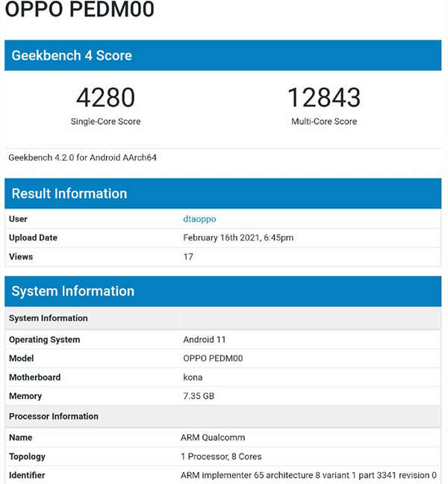Select the February 16th 2021, 6:45pm date
This screenshot has width=448, height=484.
(238, 238)
